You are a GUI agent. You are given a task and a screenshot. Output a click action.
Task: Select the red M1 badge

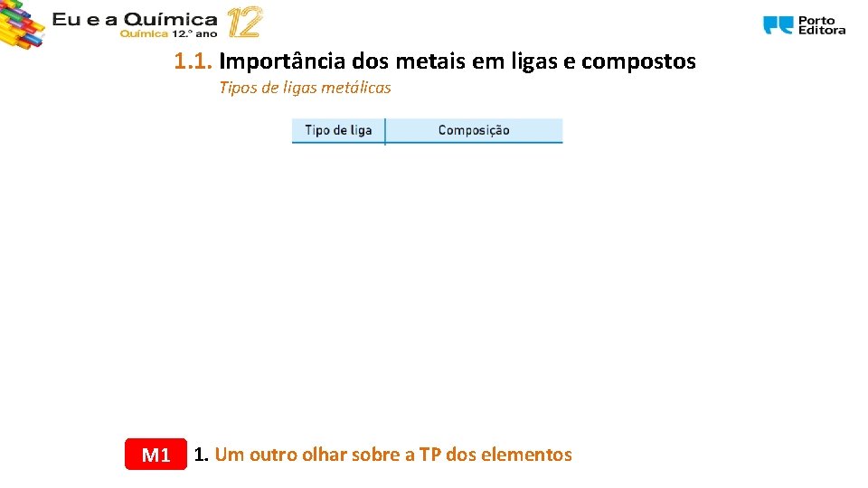click(x=156, y=455)
